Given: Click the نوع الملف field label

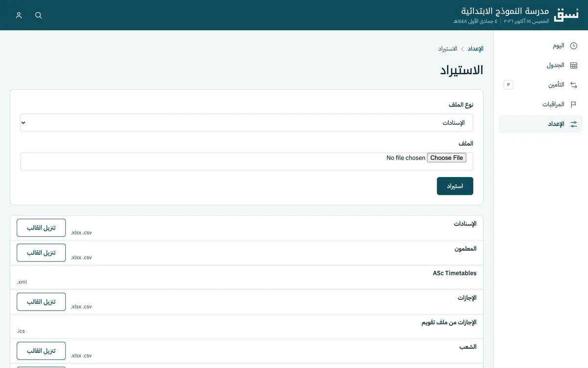Looking at the screenshot, I should click(x=461, y=105).
